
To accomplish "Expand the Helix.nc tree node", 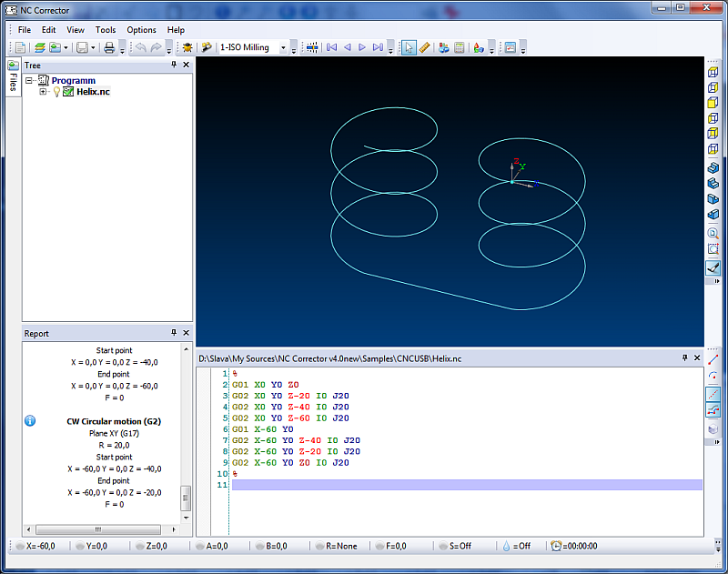I will (x=43, y=92).
